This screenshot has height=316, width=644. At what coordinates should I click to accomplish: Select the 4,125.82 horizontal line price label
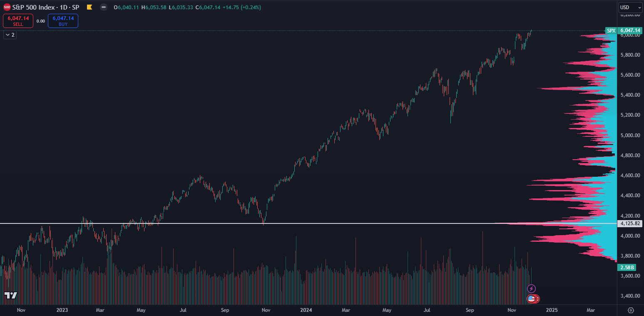[631, 224]
